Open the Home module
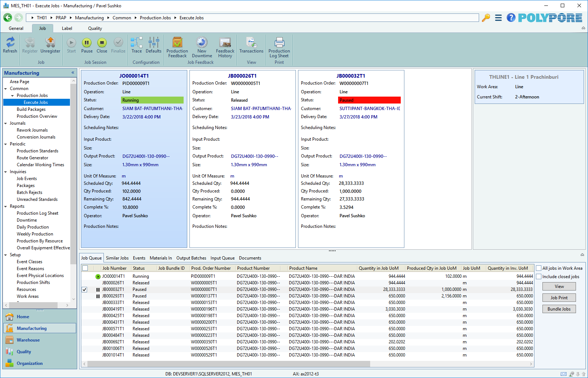Viewport: 588px width, 378px height. pyautogui.click(x=40, y=317)
